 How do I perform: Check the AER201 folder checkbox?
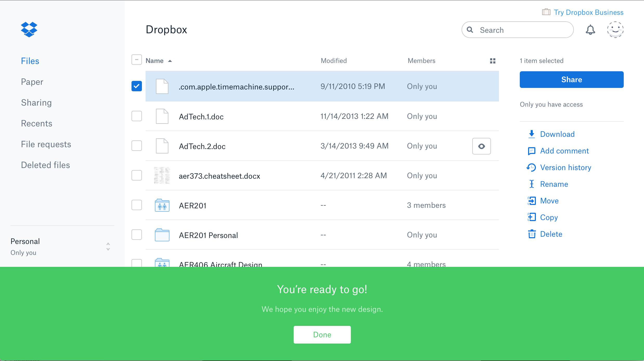click(136, 205)
